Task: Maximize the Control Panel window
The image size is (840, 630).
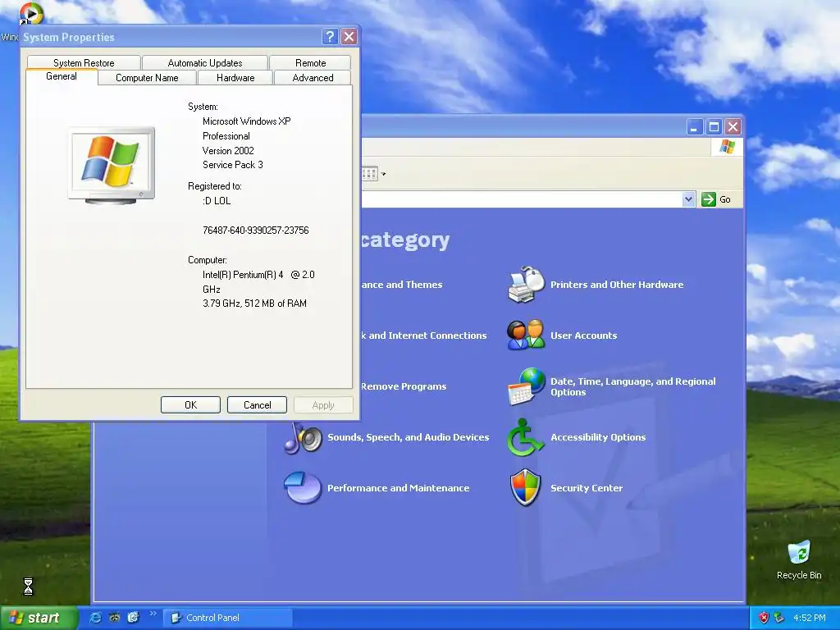Action: coord(714,127)
